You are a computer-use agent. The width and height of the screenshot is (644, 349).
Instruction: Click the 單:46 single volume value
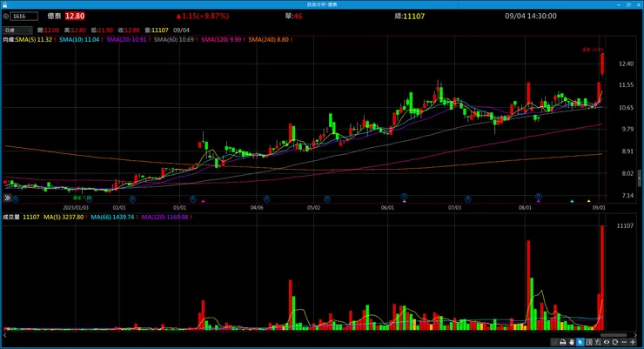coord(293,16)
